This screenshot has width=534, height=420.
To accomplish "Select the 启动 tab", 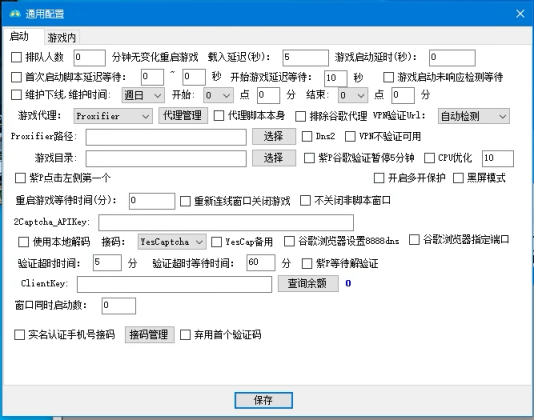I will click(x=19, y=36).
